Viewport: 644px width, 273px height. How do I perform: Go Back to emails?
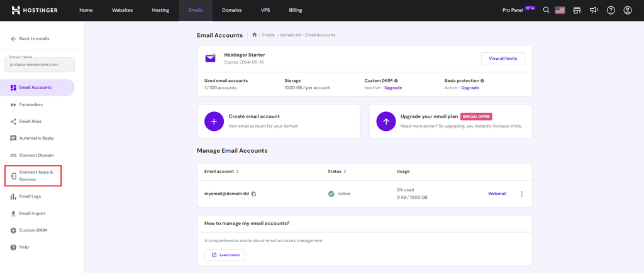pos(29,38)
